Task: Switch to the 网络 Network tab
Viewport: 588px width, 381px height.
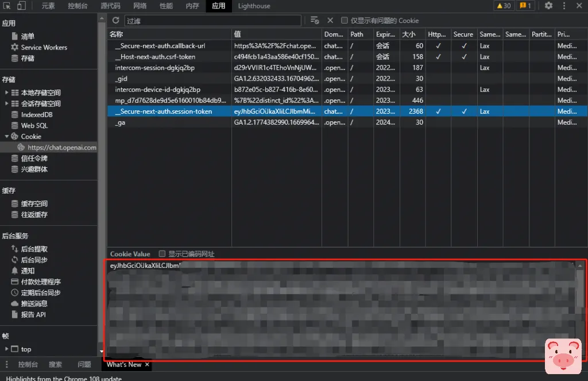Action: tap(140, 6)
